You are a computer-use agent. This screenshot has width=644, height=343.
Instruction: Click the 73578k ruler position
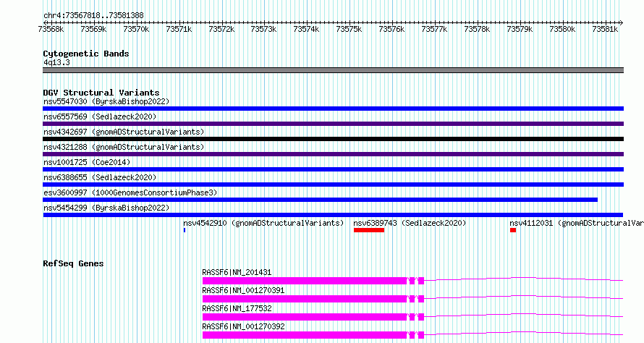point(478,29)
